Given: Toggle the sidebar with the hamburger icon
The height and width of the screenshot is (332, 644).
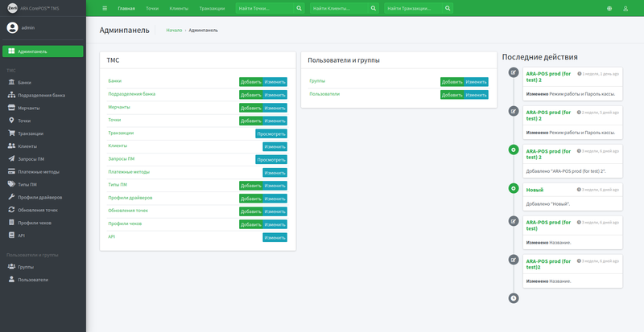Looking at the screenshot, I should pyautogui.click(x=105, y=8).
